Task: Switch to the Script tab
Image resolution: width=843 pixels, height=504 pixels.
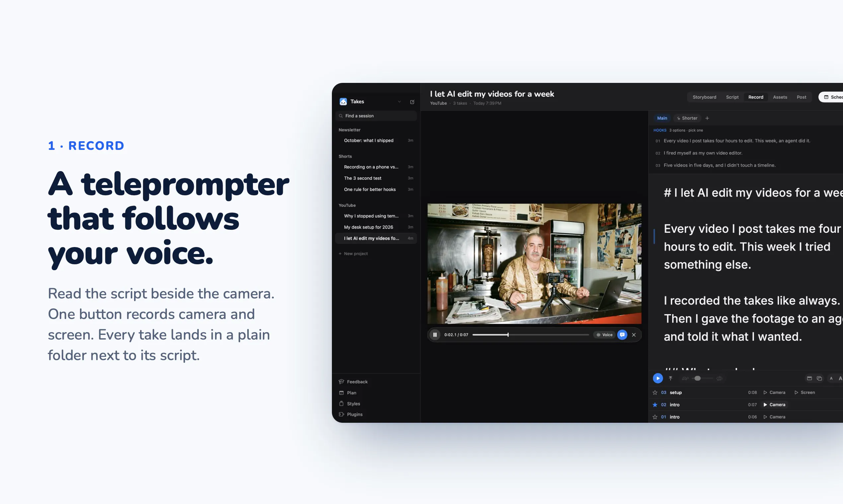Action: click(x=732, y=97)
